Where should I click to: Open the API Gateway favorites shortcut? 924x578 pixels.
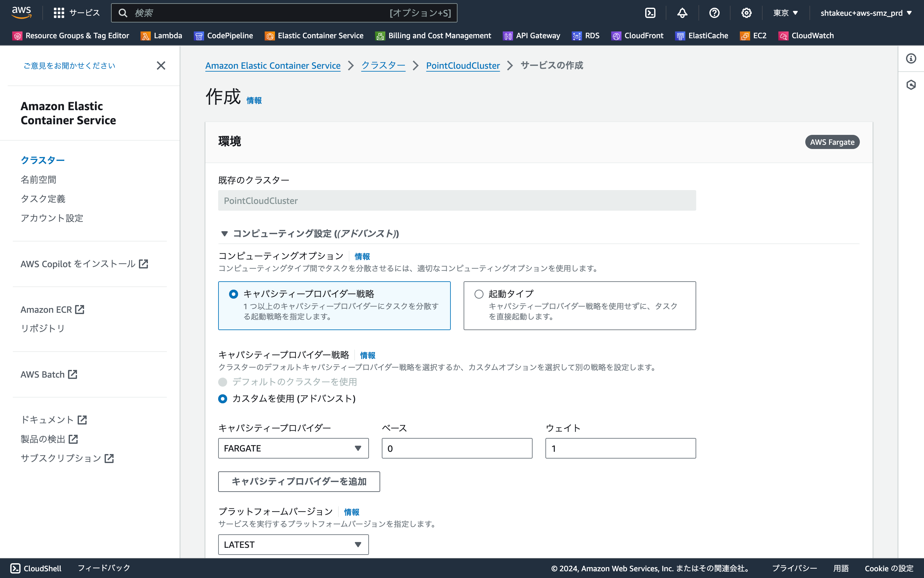click(532, 36)
